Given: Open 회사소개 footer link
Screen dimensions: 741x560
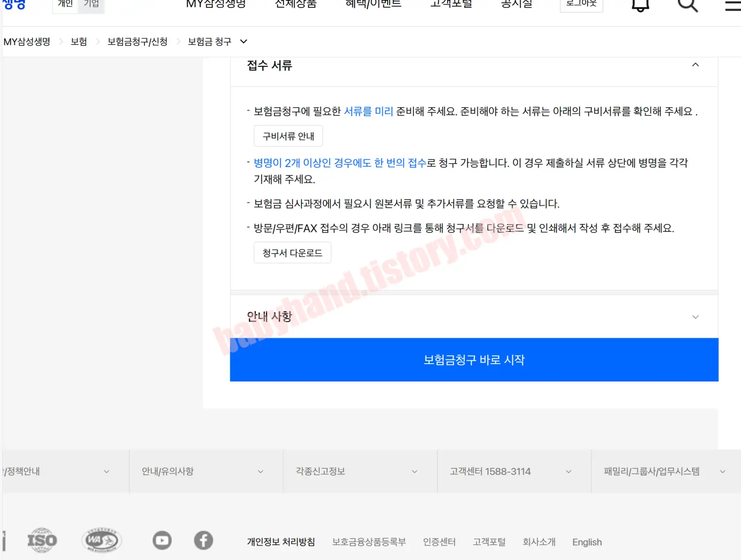Looking at the screenshot, I should click(539, 542).
